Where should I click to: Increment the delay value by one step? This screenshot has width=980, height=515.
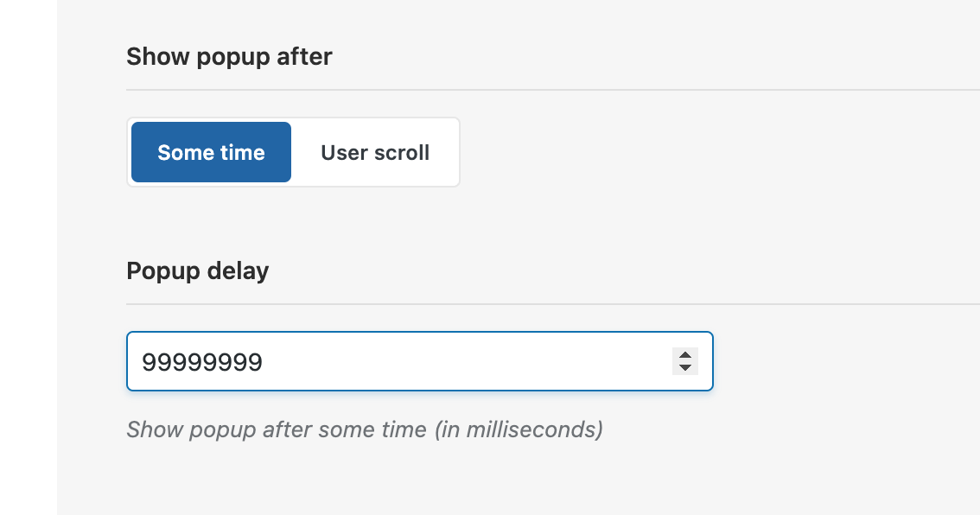pos(684,355)
